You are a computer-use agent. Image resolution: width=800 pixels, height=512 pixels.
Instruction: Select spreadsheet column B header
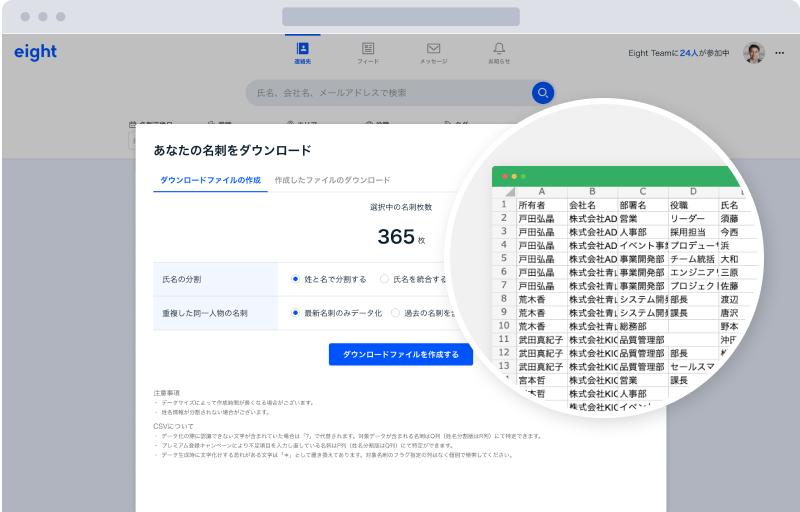tap(592, 191)
